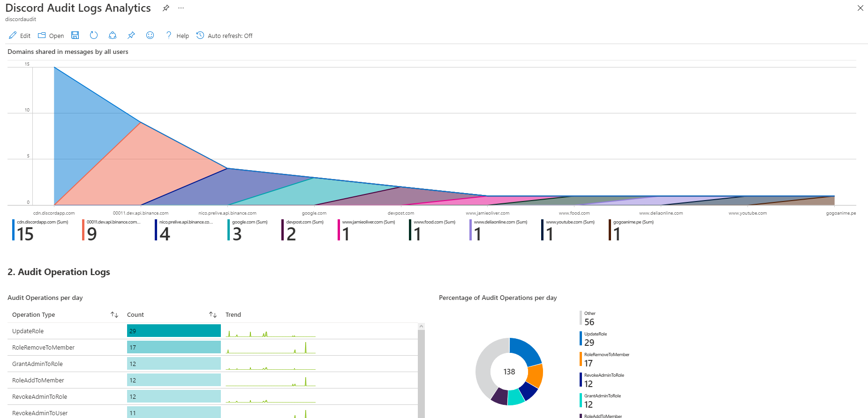Sort by Operation Type column arrows
The height and width of the screenshot is (418, 868).
click(114, 314)
